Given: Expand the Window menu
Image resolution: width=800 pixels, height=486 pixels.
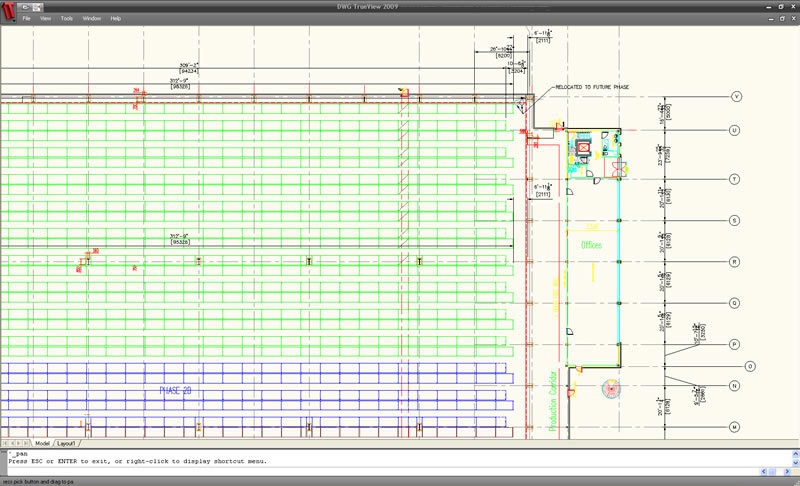Looking at the screenshot, I should [x=91, y=19].
